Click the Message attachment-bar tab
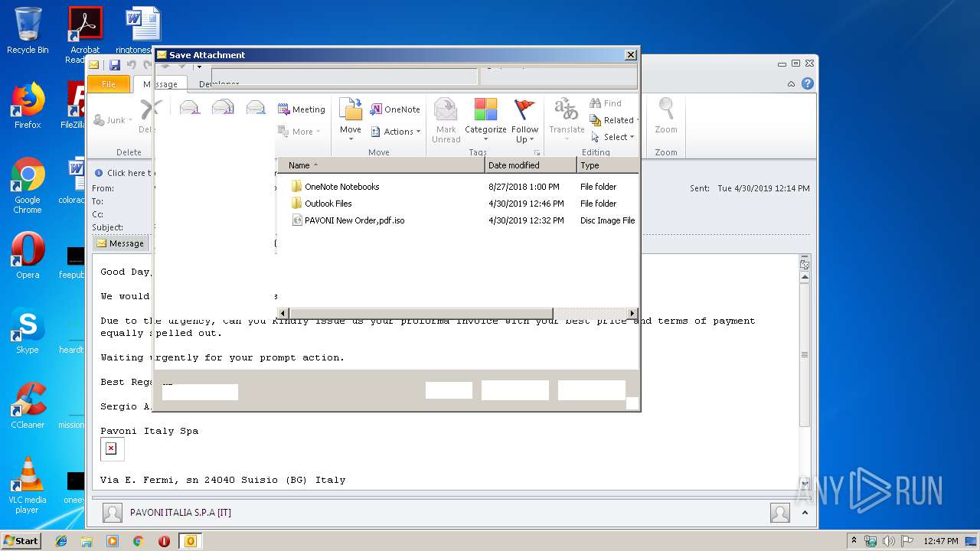Screen dimensions: 980x551 coord(119,243)
